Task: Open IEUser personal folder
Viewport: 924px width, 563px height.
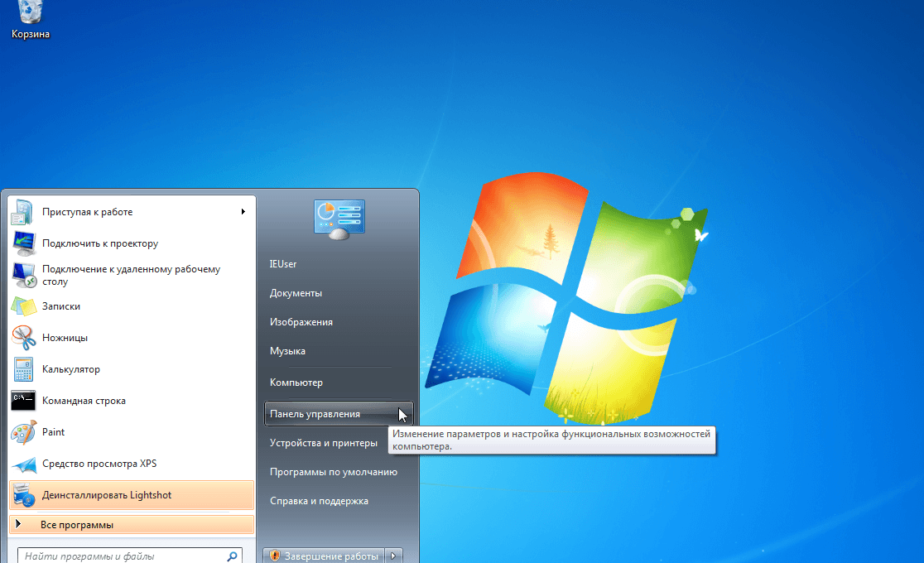Action: 283,264
